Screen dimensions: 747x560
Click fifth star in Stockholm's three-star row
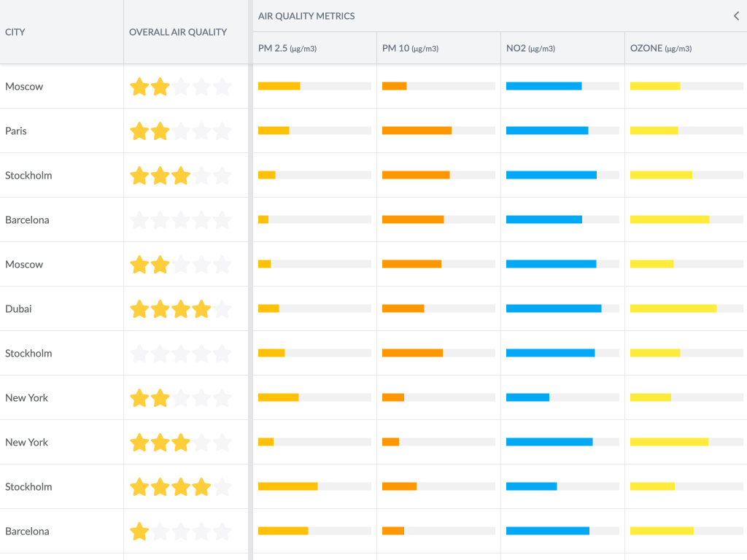[222, 175]
